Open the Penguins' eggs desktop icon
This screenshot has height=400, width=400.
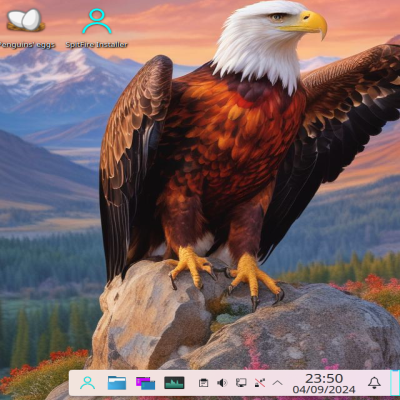coord(26,20)
